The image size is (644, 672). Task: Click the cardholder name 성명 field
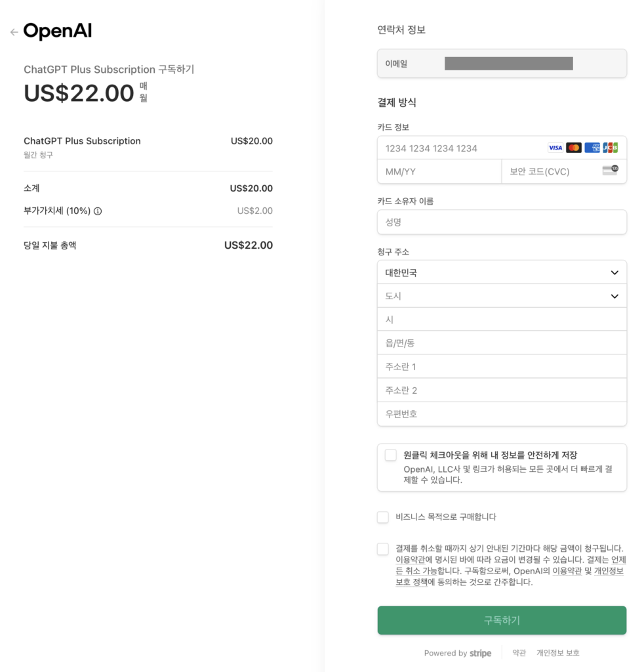coord(502,222)
